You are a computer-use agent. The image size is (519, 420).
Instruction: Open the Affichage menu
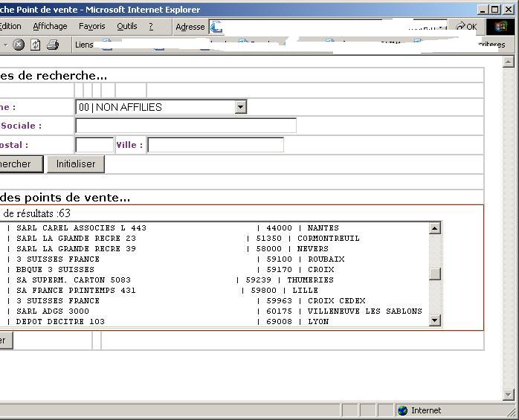point(50,26)
